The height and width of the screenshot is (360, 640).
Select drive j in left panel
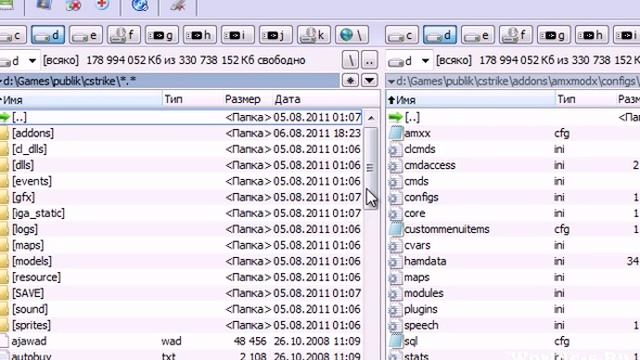coord(276,35)
